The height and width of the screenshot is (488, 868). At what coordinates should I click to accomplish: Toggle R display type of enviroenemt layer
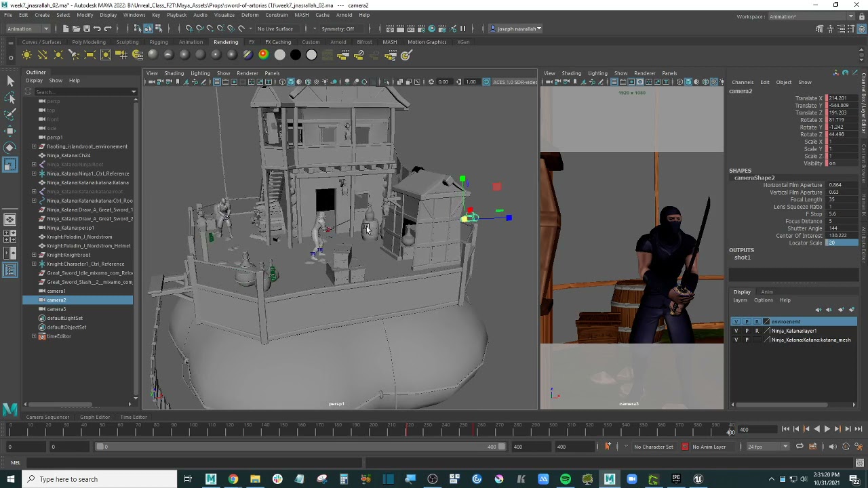[x=757, y=322]
